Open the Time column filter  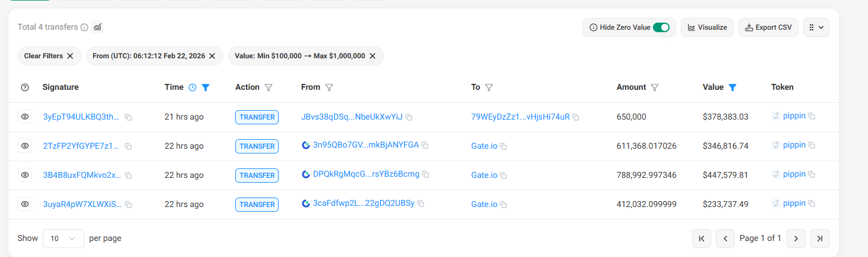pyautogui.click(x=206, y=87)
